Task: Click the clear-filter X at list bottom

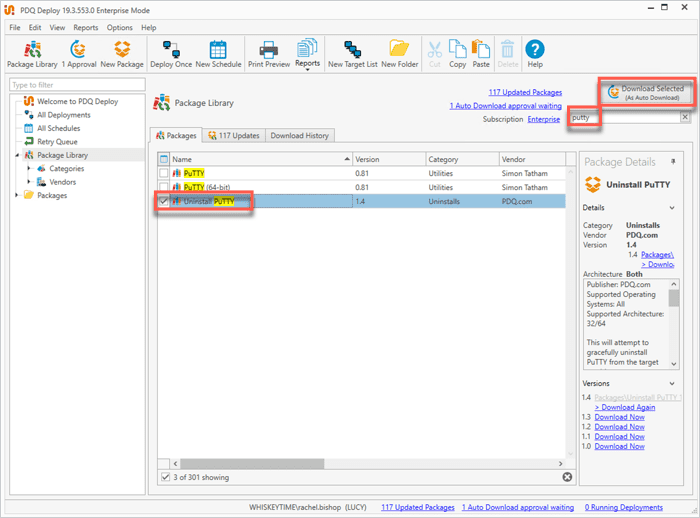Action: click(x=567, y=477)
